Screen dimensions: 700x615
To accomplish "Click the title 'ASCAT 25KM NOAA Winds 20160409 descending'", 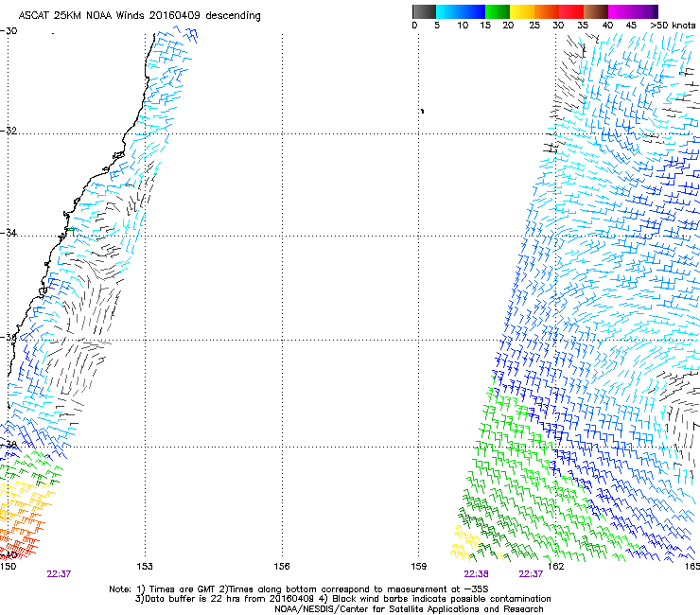I will (x=139, y=16).
